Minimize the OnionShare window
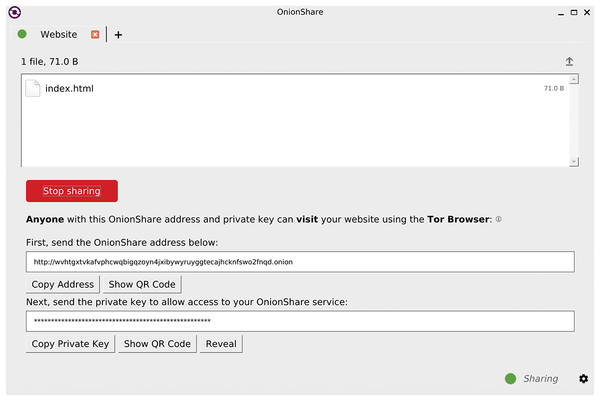Image resolution: width=600 pixels, height=401 pixels. 561,13
